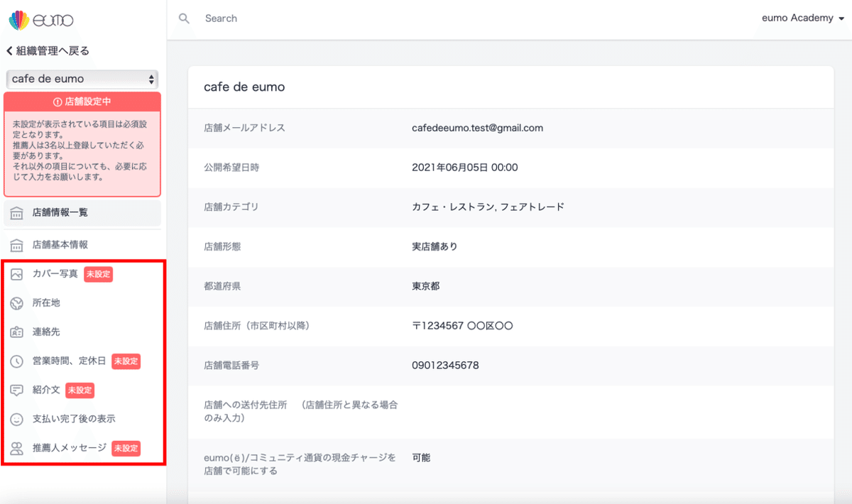Click the 店舗カテゴリ label

click(231, 207)
